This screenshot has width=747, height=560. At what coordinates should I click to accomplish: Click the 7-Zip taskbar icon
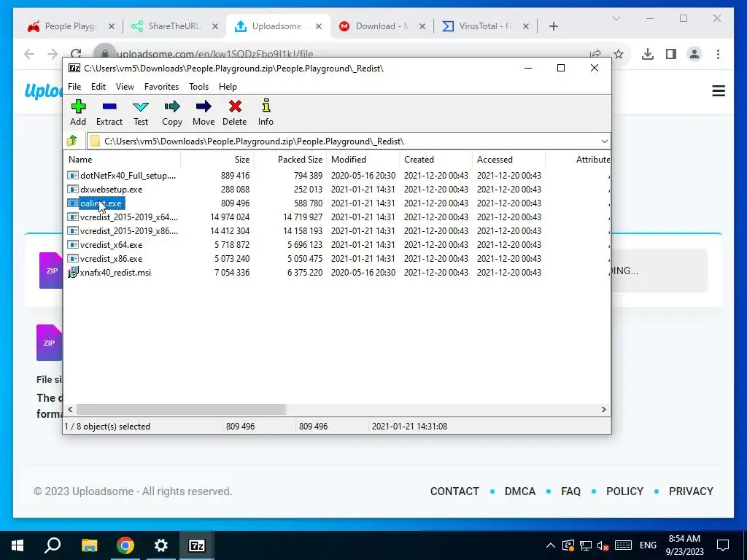197,545
